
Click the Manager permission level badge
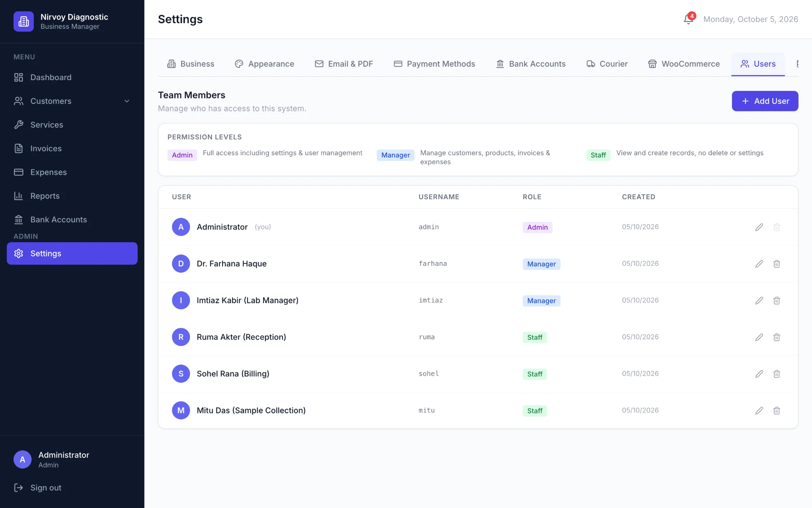pos(395,155)
